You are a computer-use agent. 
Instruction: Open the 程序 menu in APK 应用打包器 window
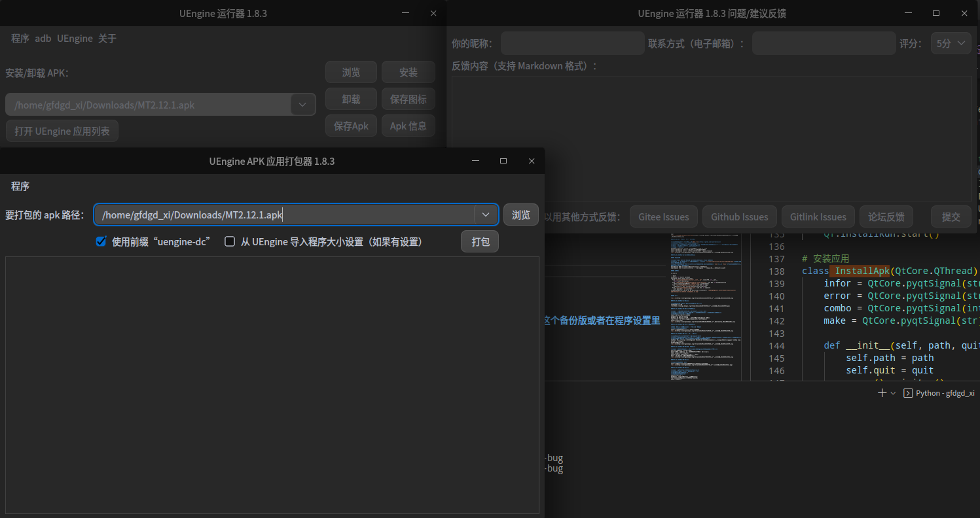[x=20, y=186]
